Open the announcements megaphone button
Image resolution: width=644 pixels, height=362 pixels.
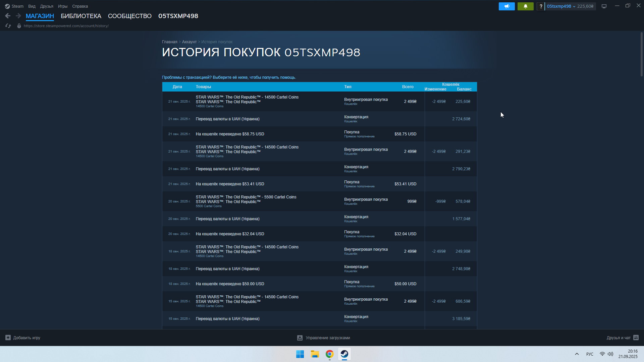click(506, 6)
